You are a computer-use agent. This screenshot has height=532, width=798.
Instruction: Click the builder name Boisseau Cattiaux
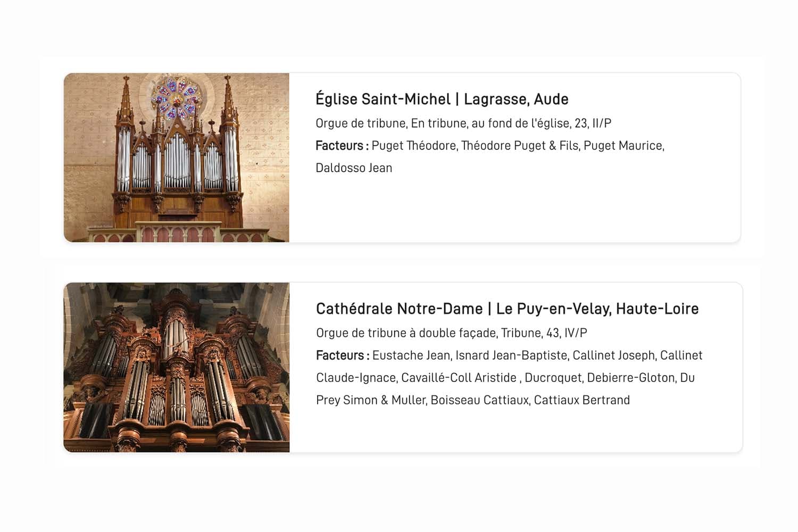click(x=479, y=400)
